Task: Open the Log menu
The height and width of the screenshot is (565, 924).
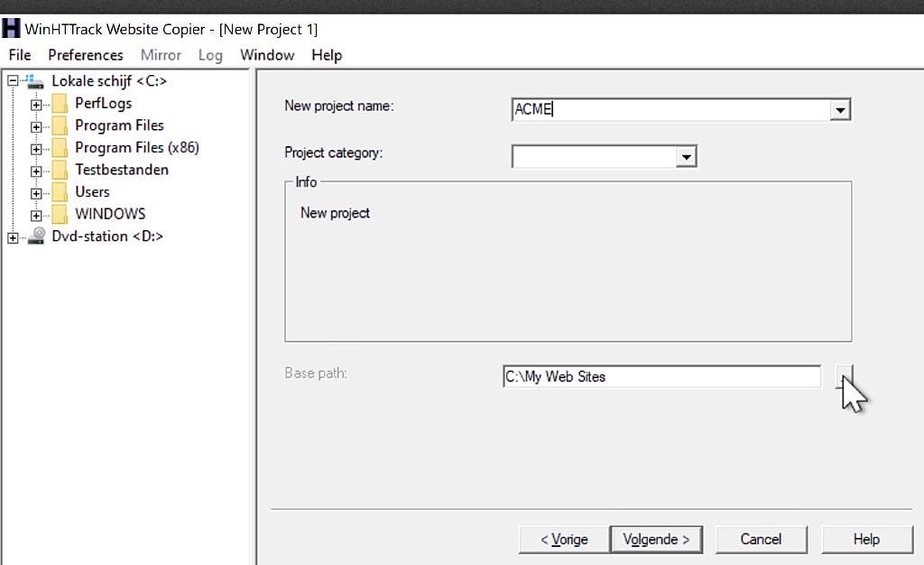Action: coord(210,55)
